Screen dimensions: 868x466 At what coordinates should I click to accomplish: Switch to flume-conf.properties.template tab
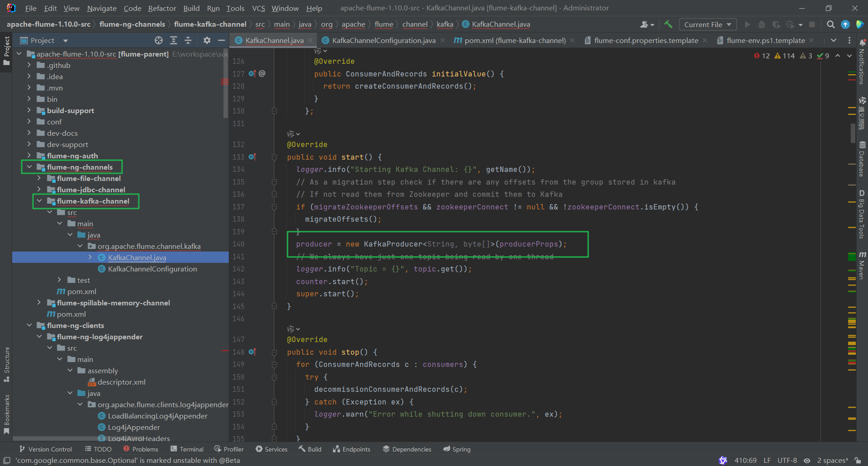click(646, 40)
